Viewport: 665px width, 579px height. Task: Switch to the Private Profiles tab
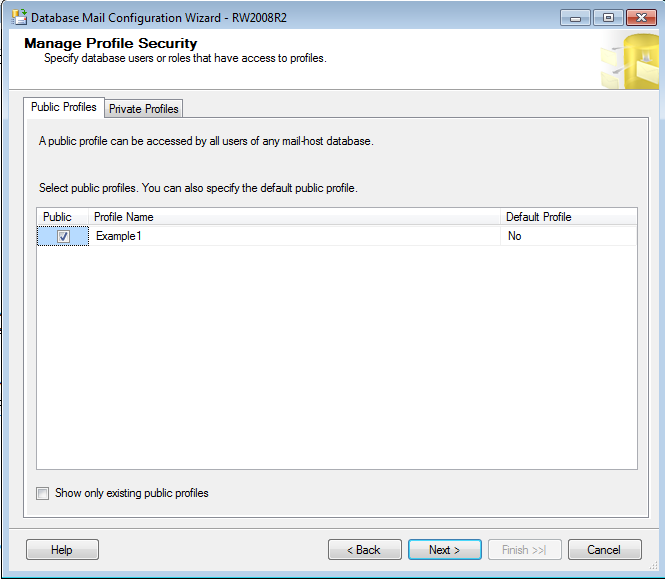click(143, 109)
